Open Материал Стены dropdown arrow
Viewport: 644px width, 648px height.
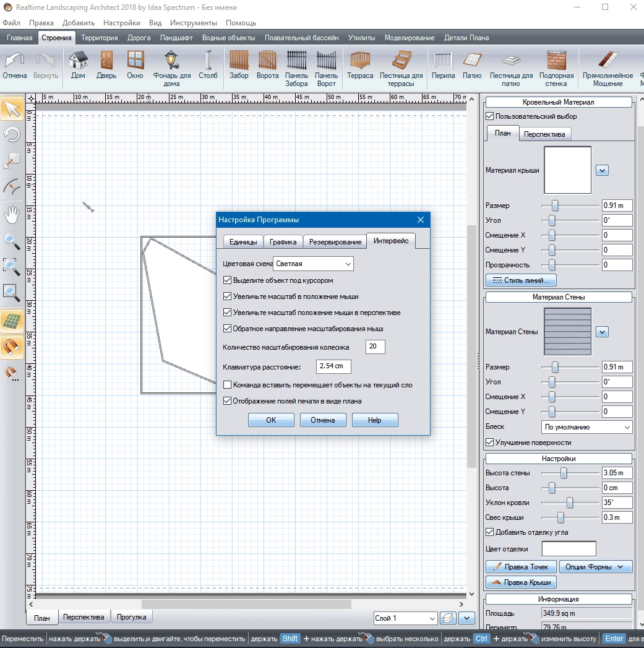point(602,332)
